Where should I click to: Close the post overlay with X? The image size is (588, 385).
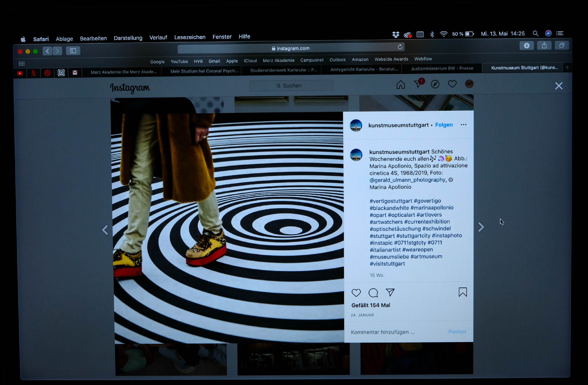558,86
